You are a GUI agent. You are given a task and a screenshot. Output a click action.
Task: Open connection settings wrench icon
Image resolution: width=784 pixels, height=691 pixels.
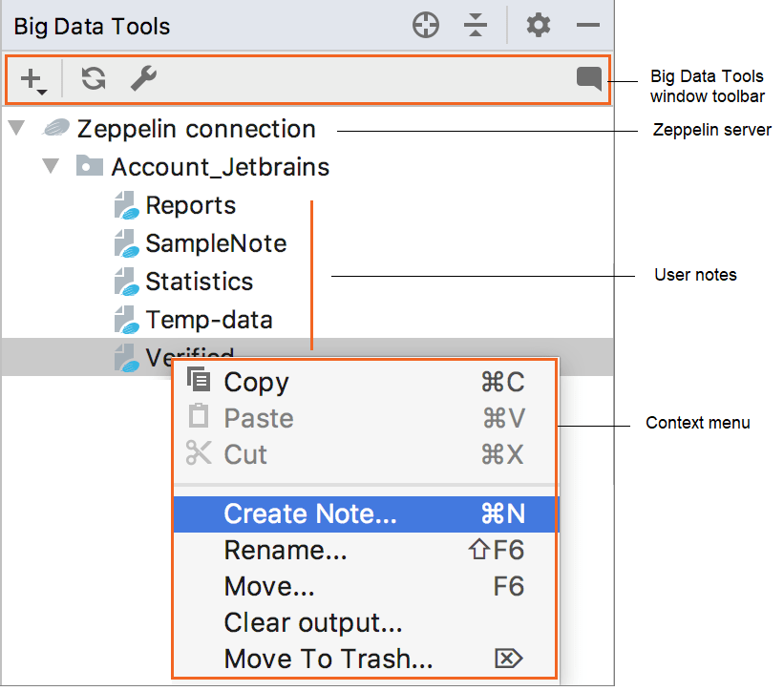(x=143, y=78)
